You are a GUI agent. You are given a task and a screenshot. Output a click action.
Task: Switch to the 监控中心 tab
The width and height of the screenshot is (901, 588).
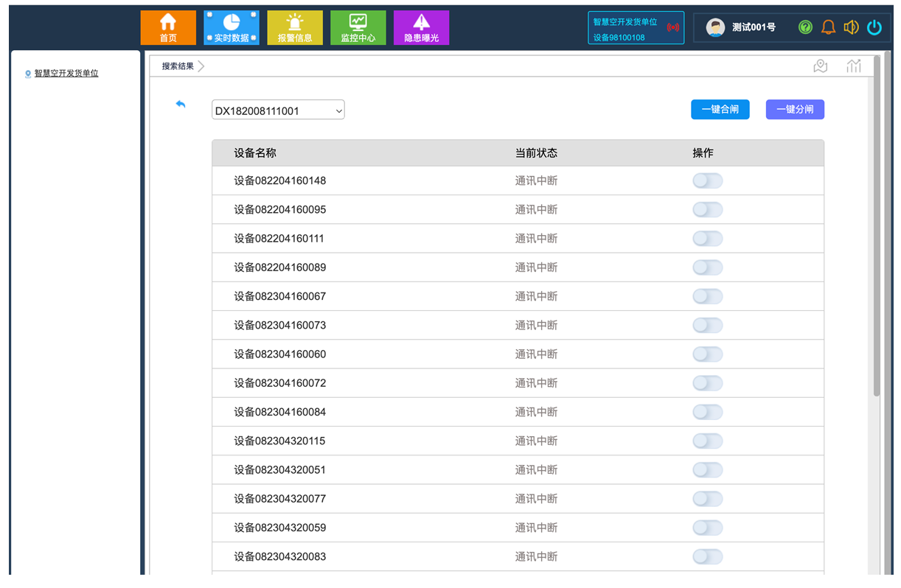(358, 28)
